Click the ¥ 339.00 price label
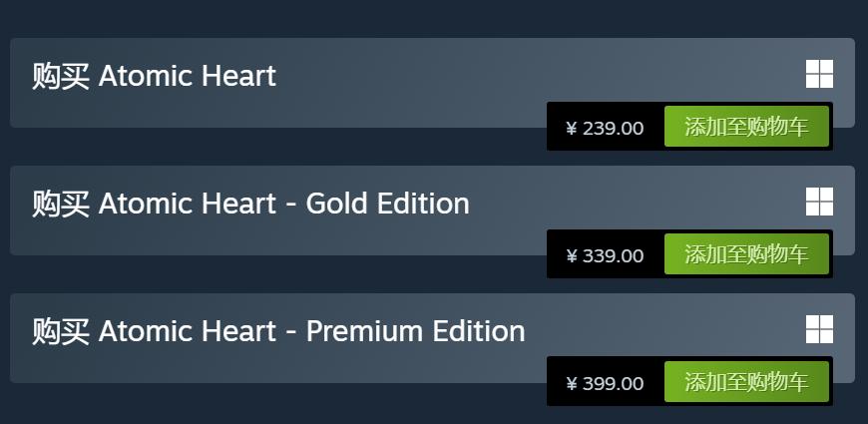Viewport: 868px width, 424px height. click(605, 255)
